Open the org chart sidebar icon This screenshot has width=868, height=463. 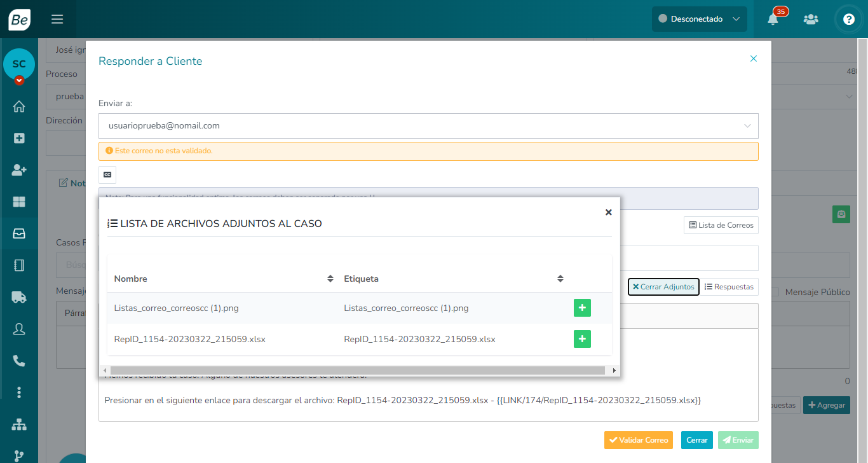[19, 424]
